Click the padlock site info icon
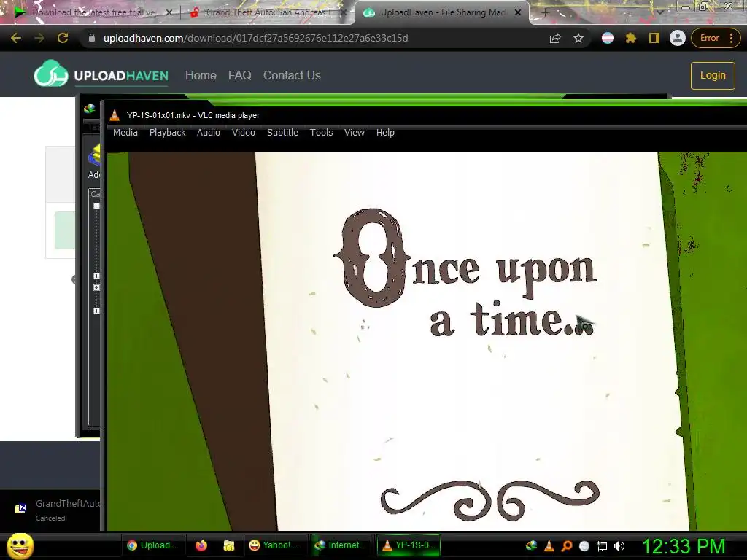The image size is (747, 560). tap(92, 38)
